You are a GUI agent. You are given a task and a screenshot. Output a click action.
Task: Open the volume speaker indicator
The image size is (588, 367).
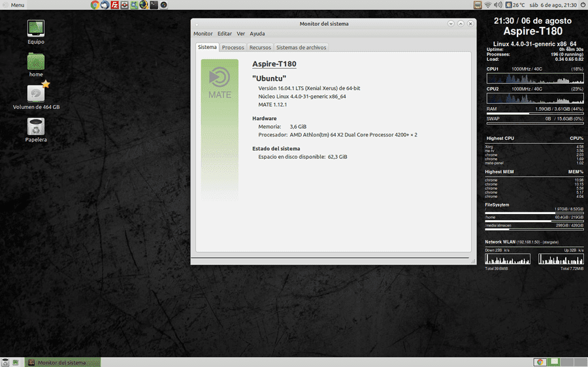[498, 5]
